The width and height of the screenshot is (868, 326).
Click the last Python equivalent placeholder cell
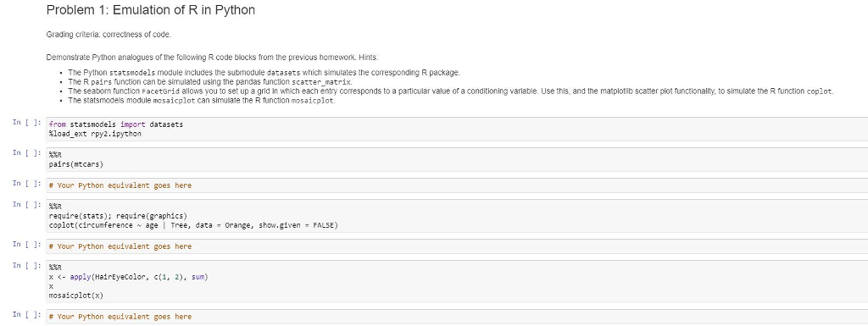click(x=457, y=317)
